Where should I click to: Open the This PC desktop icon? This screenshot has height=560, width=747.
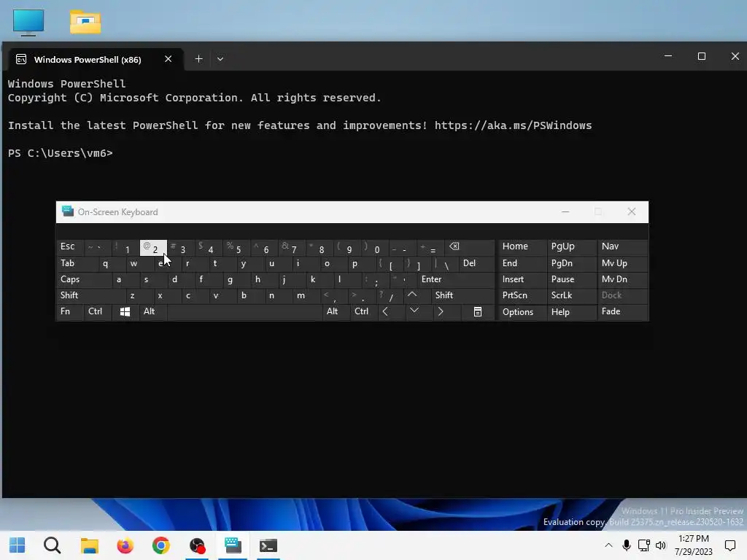pos(28,22)
